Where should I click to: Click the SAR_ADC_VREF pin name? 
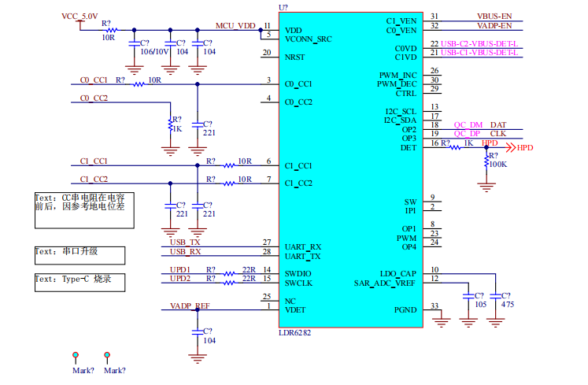(x=385, y=283)
